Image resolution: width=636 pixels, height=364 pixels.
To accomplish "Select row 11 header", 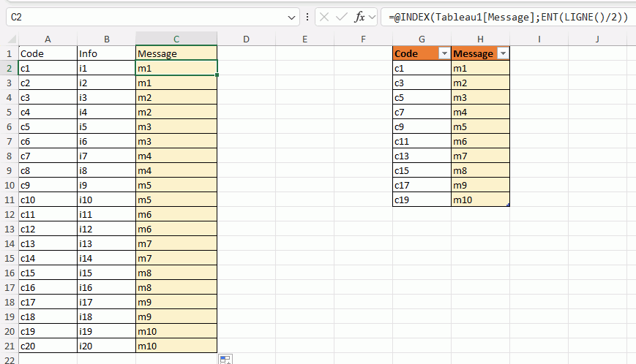I will click(10, 200).
